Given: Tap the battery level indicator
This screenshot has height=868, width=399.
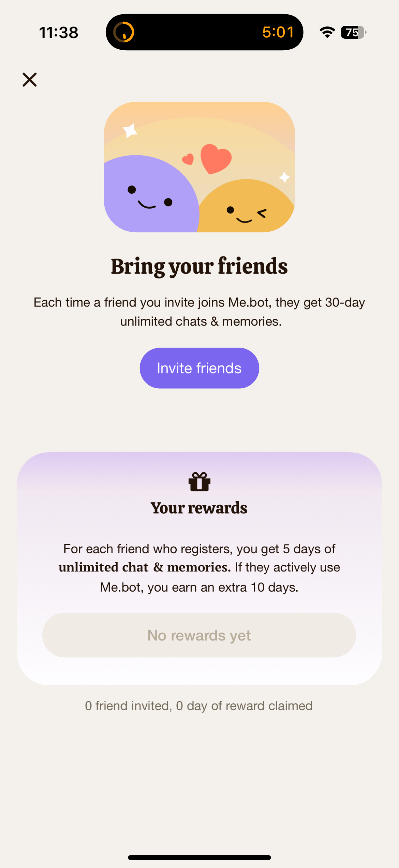Looking at the screenshot, I should (353, 32).
